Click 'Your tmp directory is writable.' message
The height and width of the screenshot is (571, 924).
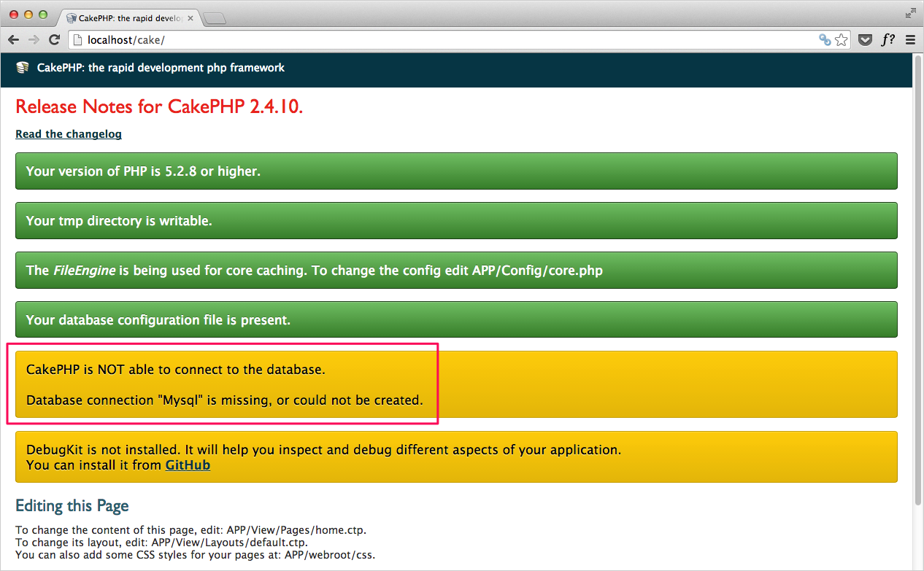tap(456, 221)
